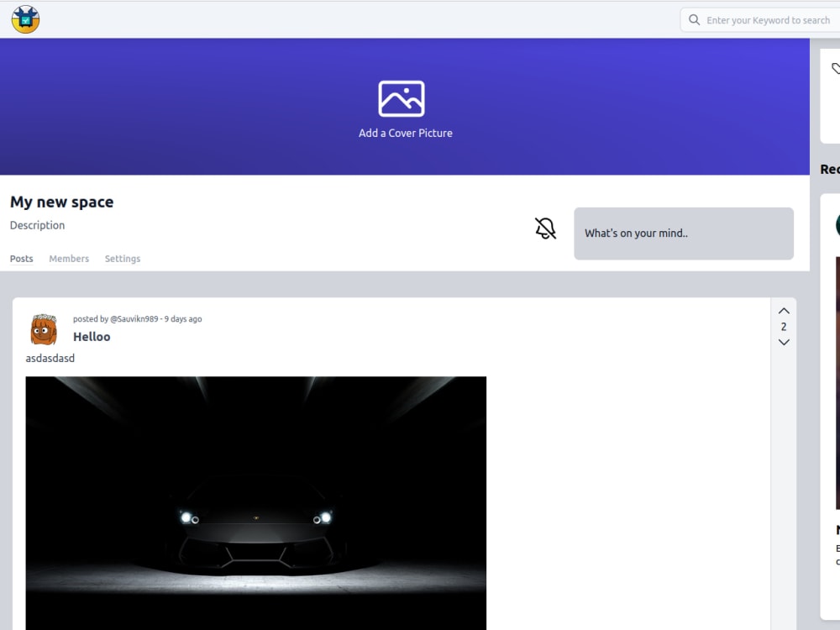Click the 9 days ago timestamp
This screenshot has height=630, width=840.
(183, 318)
